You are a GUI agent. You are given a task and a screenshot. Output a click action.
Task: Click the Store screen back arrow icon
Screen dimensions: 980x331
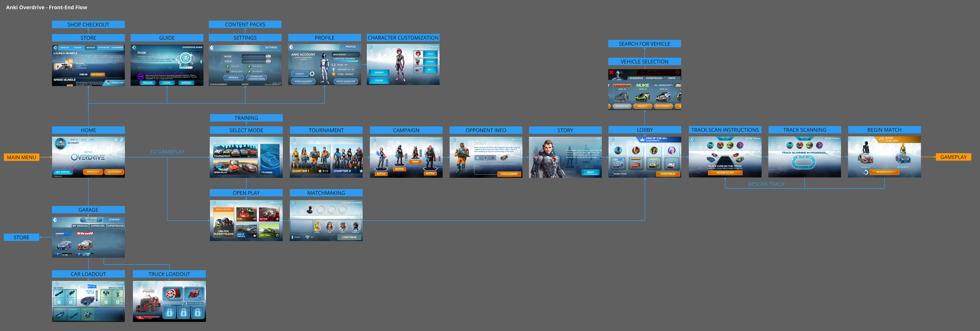pyautogui.click(x=56, y=48)
